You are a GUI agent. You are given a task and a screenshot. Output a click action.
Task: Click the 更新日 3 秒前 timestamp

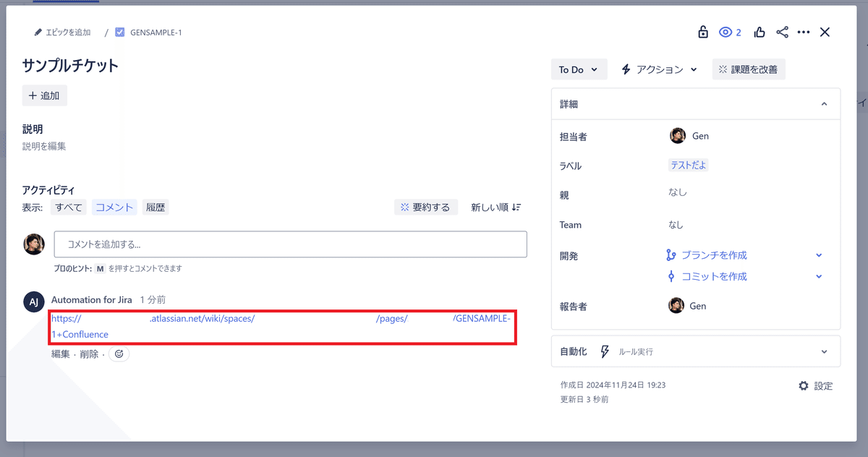click(x=584, y=399)
